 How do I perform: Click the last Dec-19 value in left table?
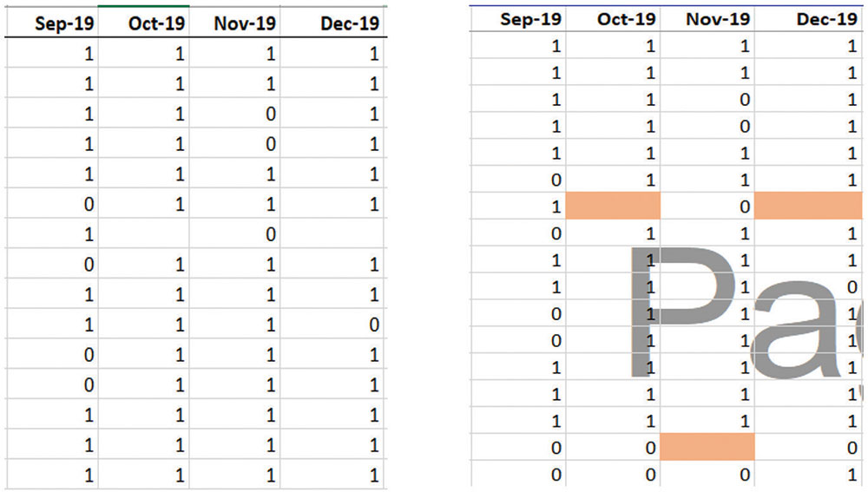click(x=373, y=476)
